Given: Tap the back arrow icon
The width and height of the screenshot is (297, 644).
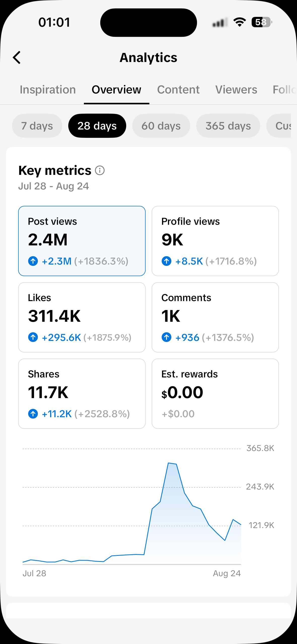Looking at the screenshot, I should pyautogui.click(x=17, y=57).
